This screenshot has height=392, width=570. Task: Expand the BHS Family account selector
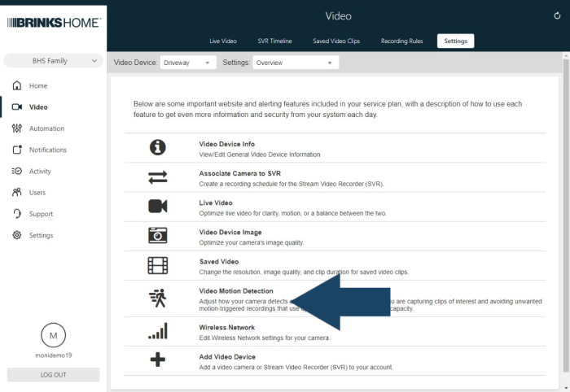54,61
